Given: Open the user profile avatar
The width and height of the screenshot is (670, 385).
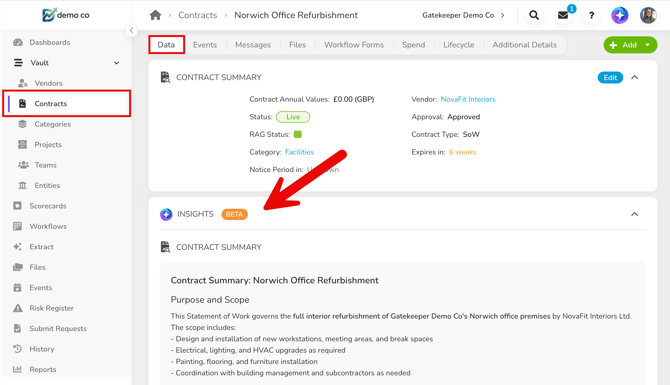Looking at the screenshot, I should click(648, 15).
